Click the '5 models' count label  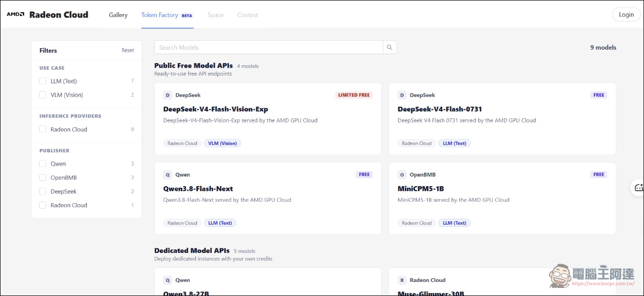[x=244, y=251]
